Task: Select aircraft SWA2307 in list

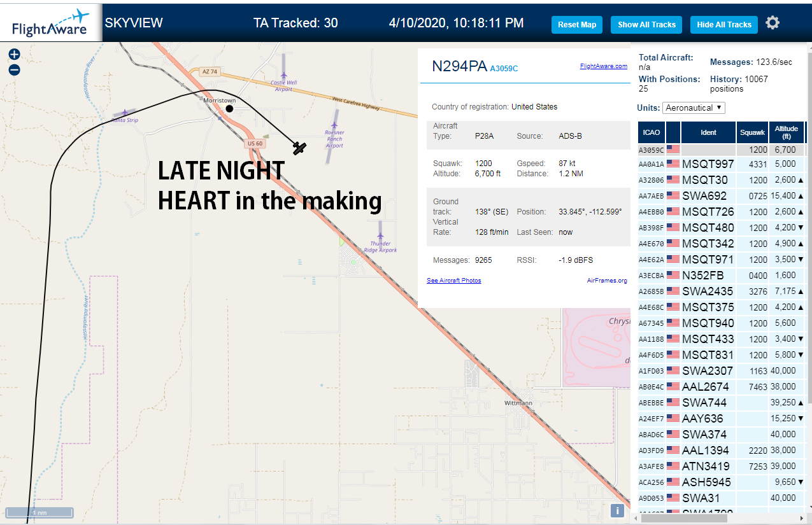Action: [722, 371]
